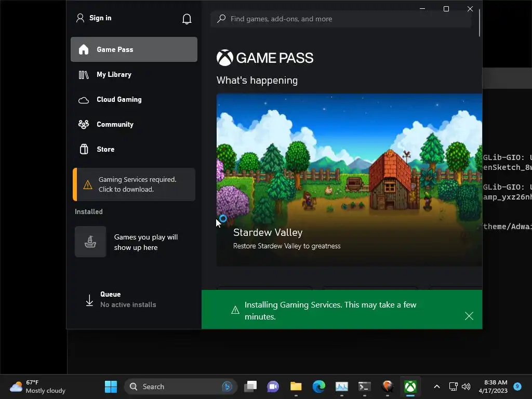Click the orange warning triangle icon

pos(87,185)
